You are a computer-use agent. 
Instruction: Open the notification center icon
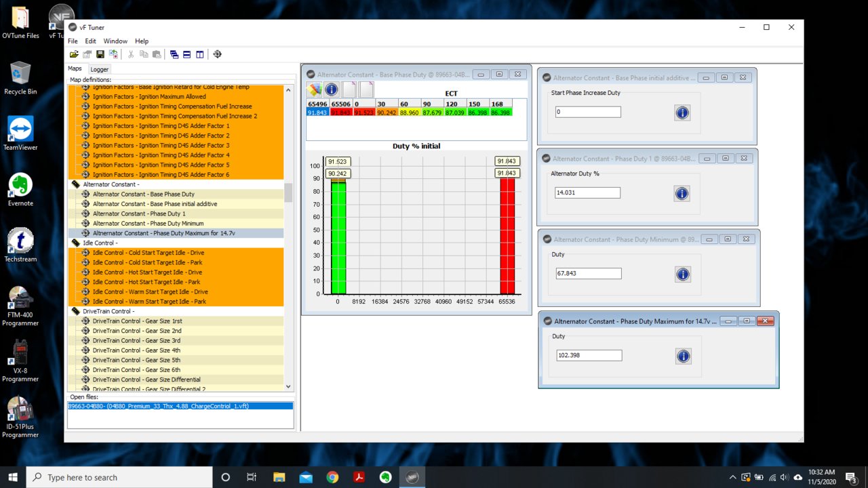point(851,477)
